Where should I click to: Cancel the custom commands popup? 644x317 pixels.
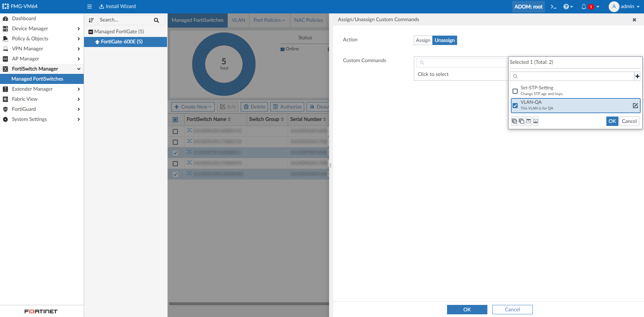(x=629, y=121)
